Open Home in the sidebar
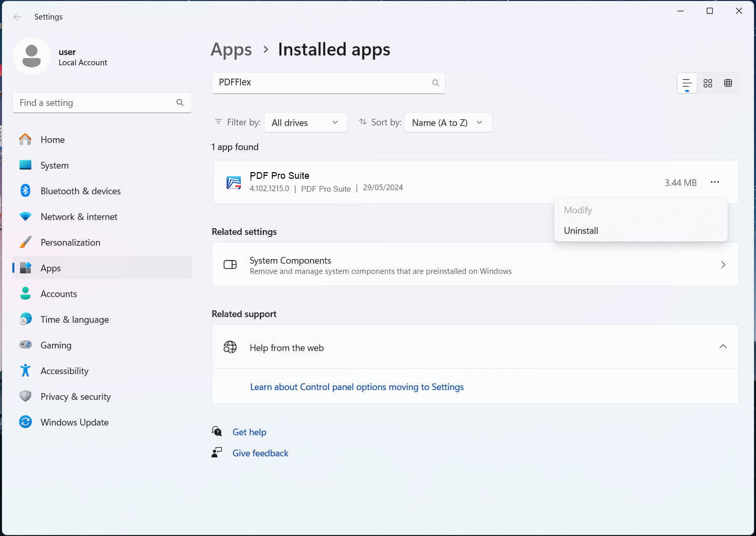756x536 pixels. tap(102, 140)
